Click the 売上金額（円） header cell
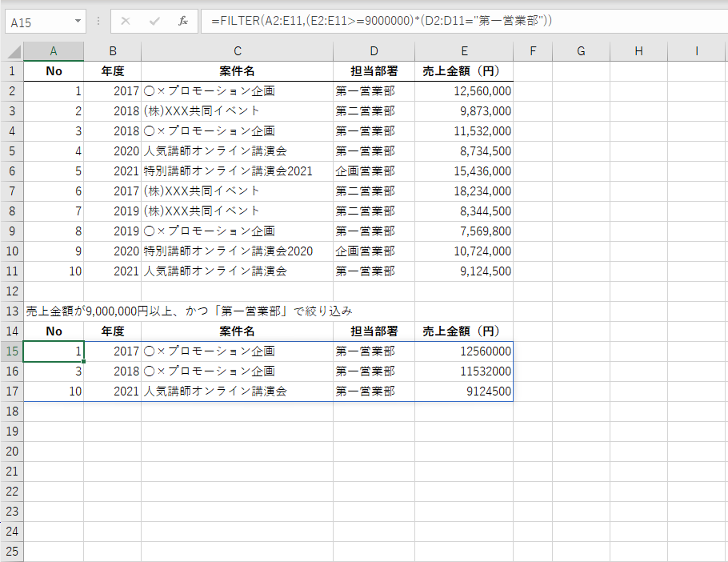Screen dimensions: 728x562 [464, 70]
